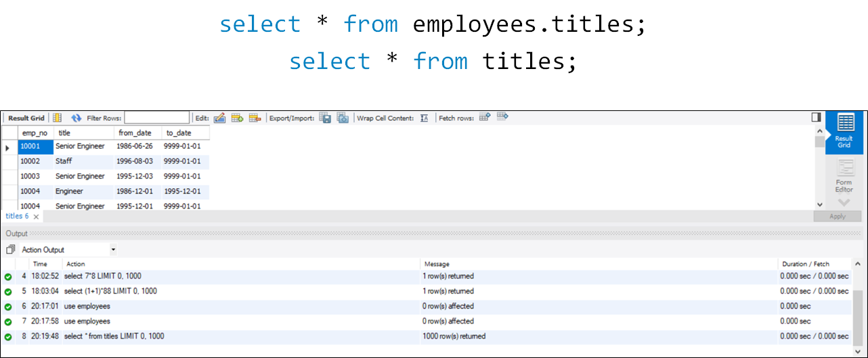Toggle wrap cell content icon
Image resolution: width=868 pixels, height=358 pixels.
click(425, 118)
